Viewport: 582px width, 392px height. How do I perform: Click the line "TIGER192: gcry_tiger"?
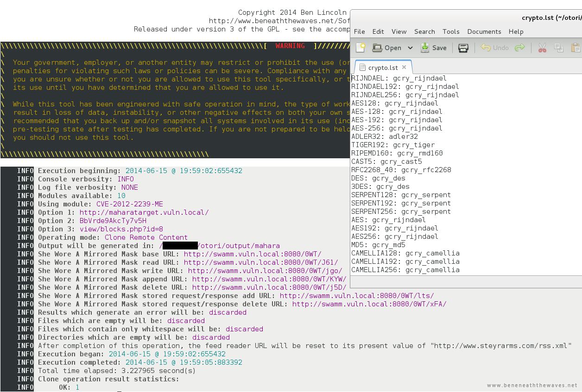tap(393, 145)
